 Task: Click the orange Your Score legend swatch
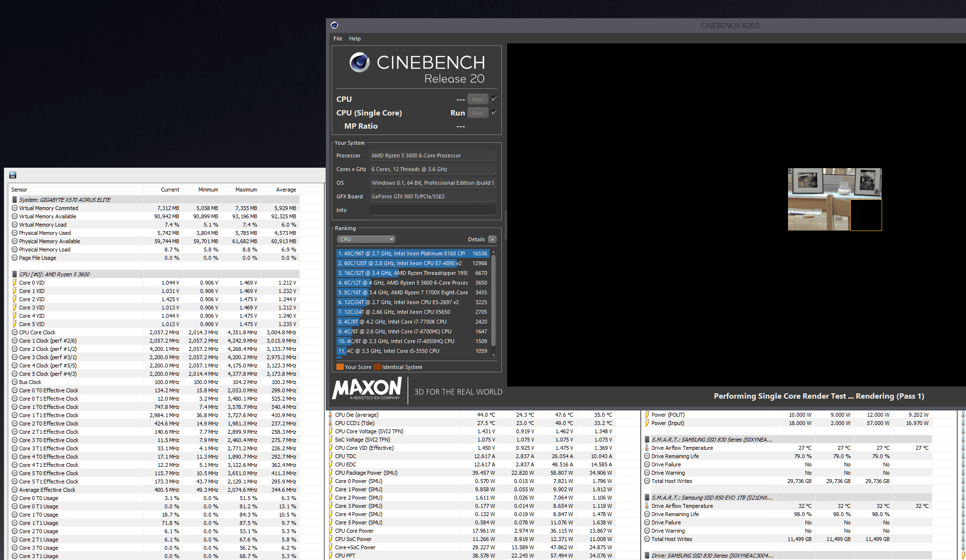coord(340,367)
